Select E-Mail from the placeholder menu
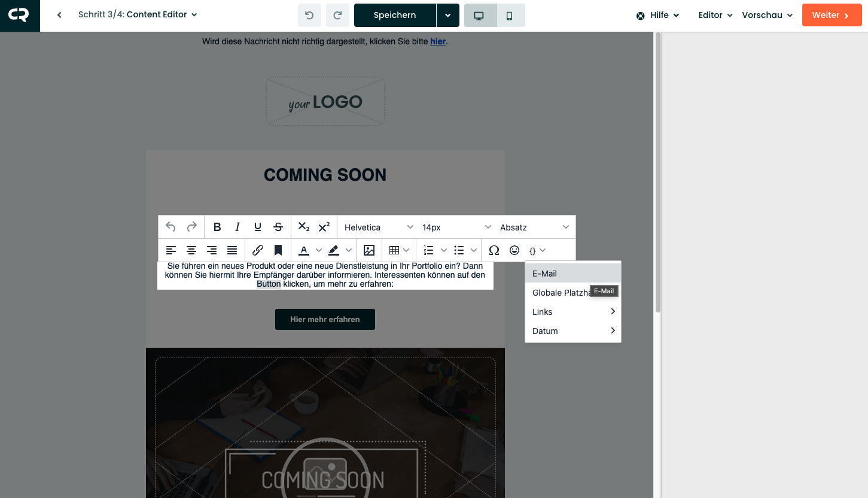This screenshot has height=498, width=868. [545, 274]
